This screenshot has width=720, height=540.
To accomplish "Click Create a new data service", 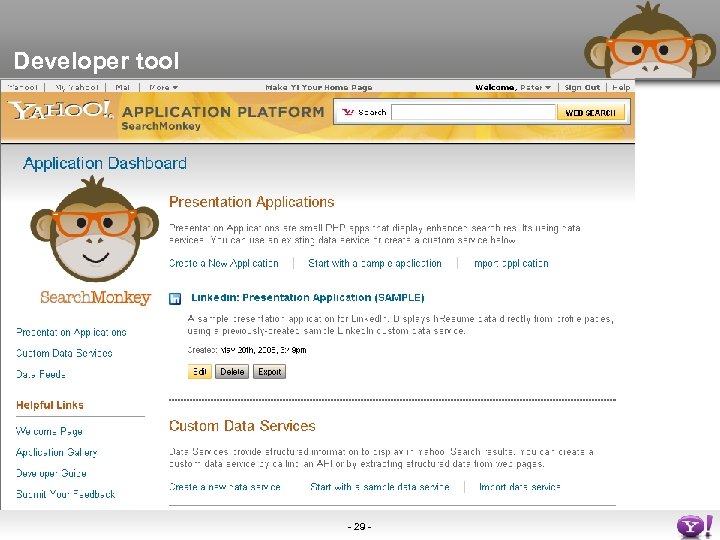I will 225,487.
